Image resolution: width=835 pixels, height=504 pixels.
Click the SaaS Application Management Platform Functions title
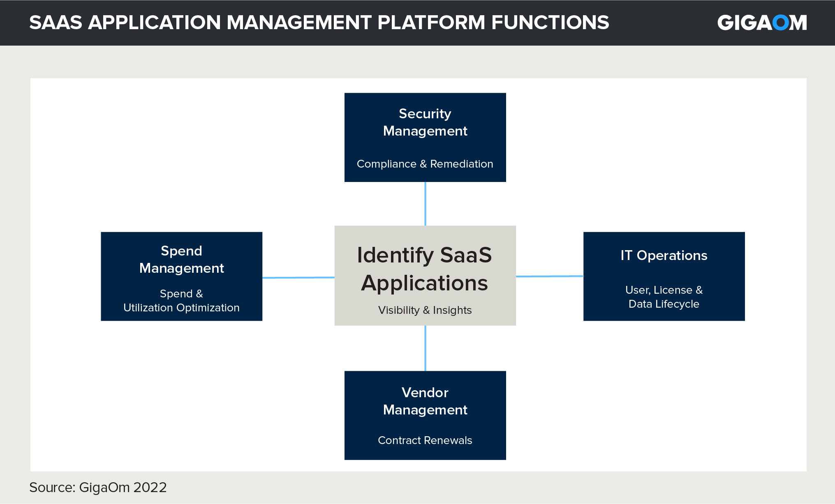[x=319, y=23]
